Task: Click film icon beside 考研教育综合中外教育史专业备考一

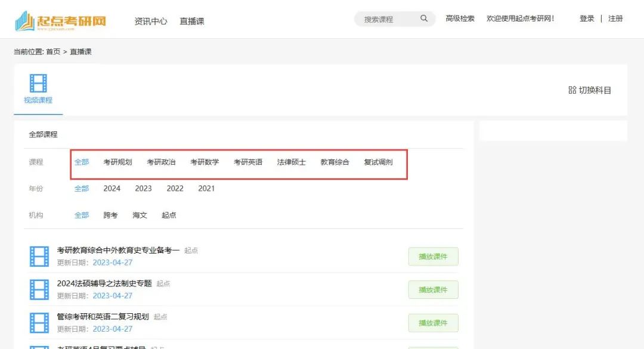Action: [x=39, y=257]
